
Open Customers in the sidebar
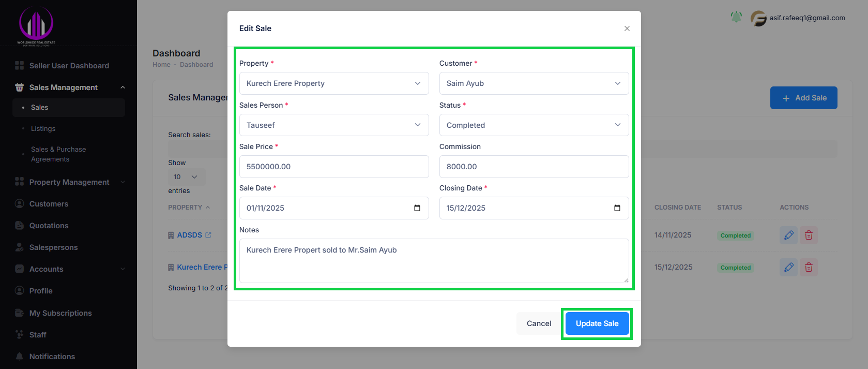(x=49, y=204)
